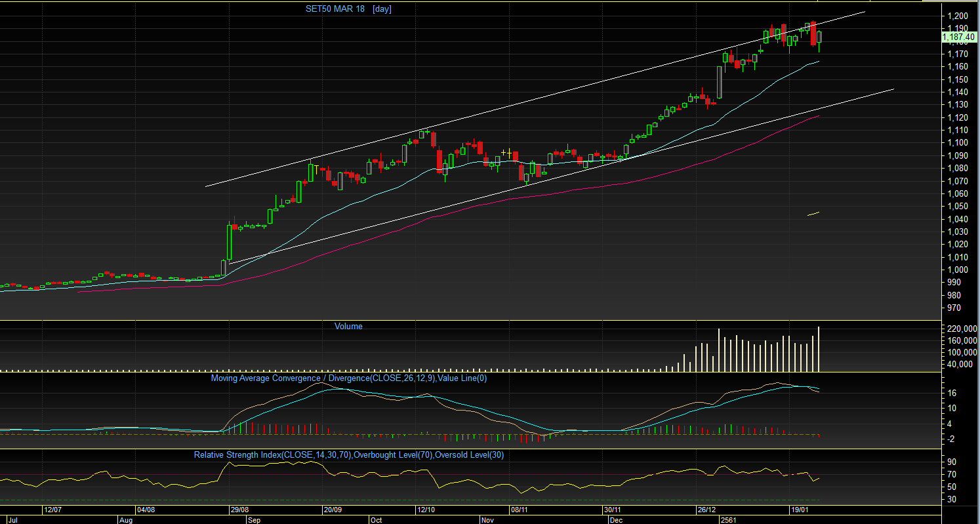Click the 70 overbought level on RSI axis
This screenshot has height=524, width=980.
point(951,474)
